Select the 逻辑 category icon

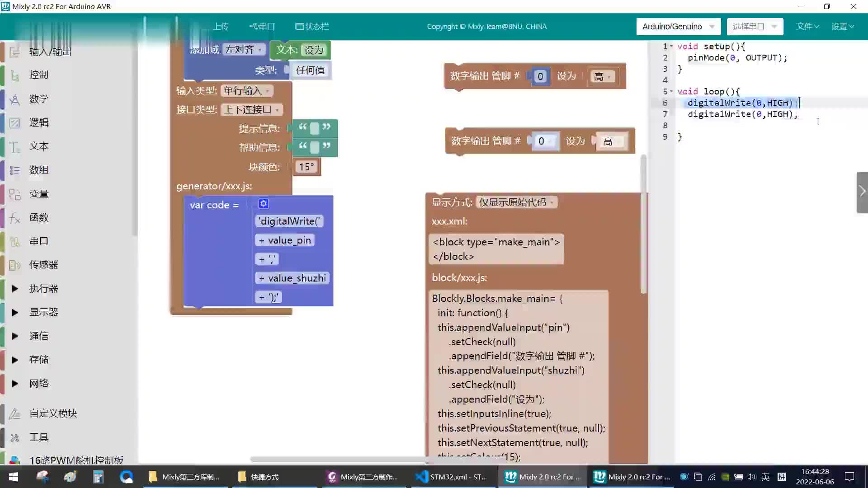pos(14,122)
